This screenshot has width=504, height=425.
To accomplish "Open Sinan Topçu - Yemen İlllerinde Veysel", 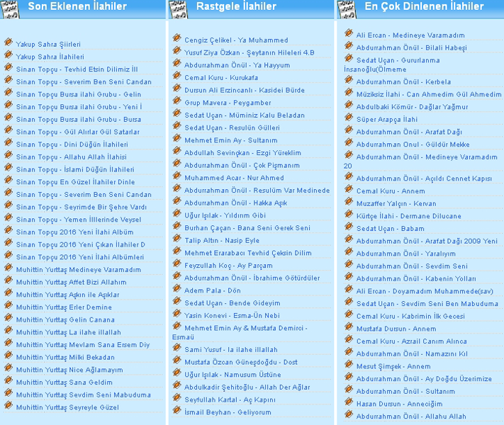I will (x=79, y=220).
